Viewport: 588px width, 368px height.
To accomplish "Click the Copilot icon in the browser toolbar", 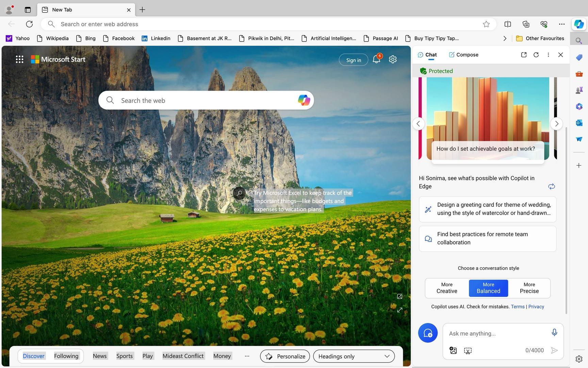I will pyautogui.click(x=579, y=24).
